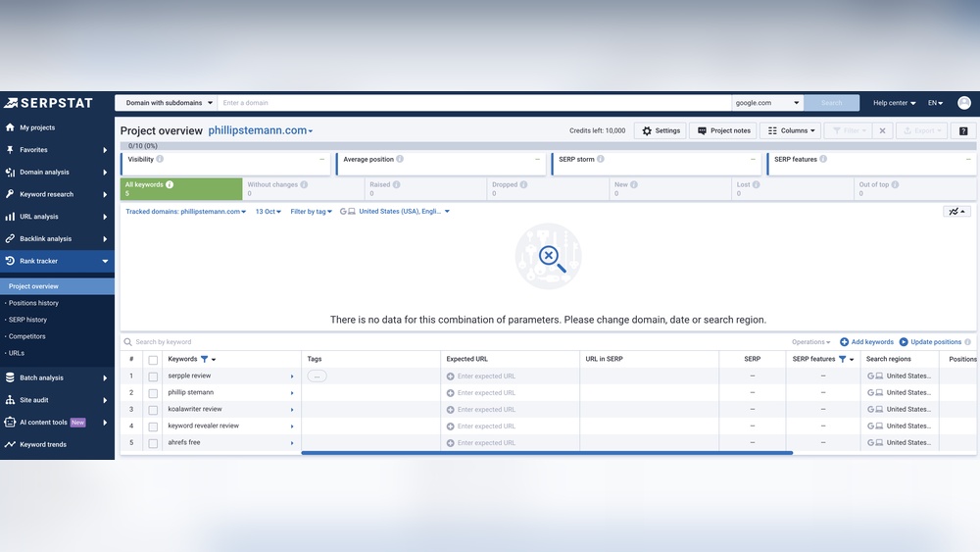Click the Dropped info icon
Viewport: 980px width, 552px height.
523,184
